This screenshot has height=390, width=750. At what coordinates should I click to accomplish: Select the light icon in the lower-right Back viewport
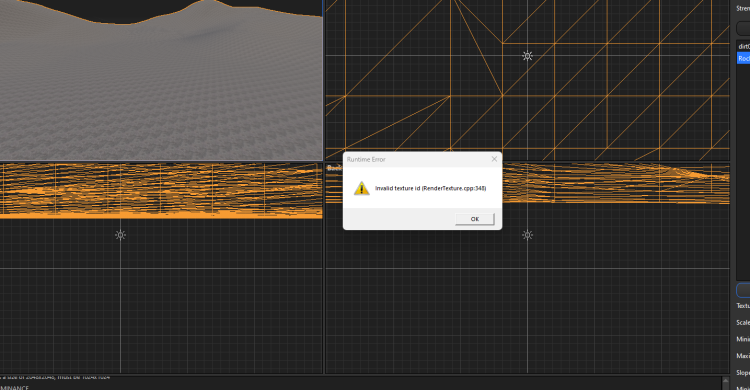pos(527,235)
